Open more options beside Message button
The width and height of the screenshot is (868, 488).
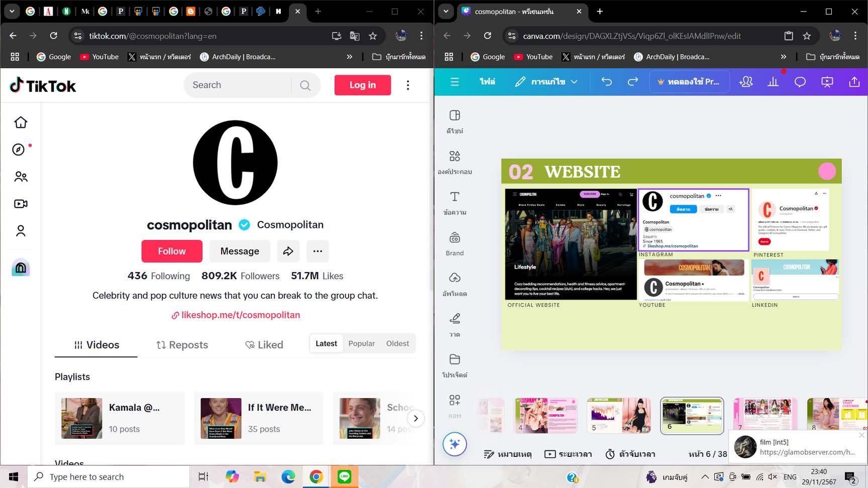point(317,251)
